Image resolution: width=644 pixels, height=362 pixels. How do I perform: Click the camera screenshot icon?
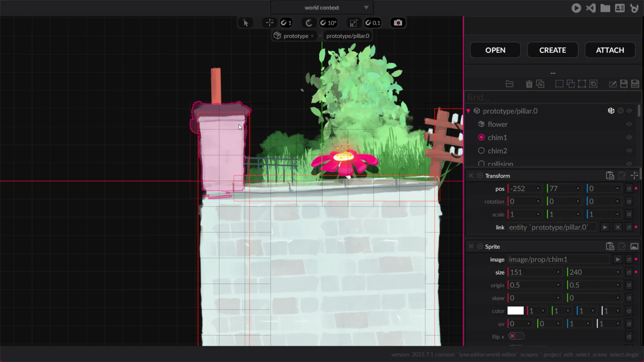[398, 23]
